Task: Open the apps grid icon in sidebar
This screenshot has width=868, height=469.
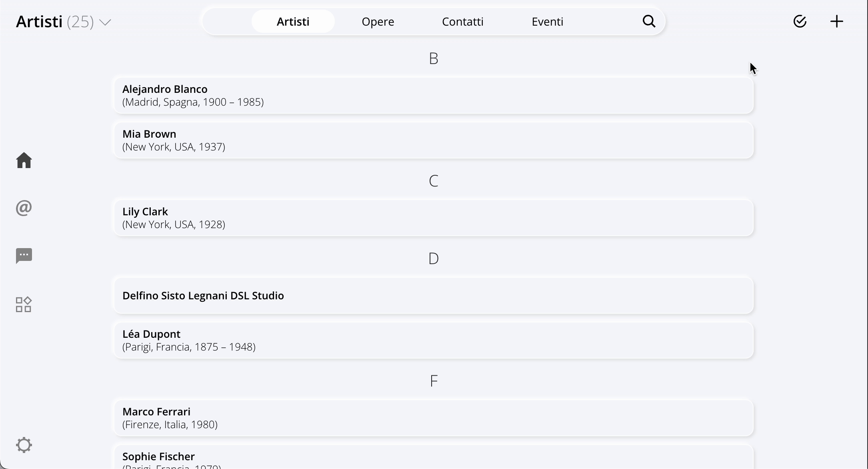Action: click(24, 305)
